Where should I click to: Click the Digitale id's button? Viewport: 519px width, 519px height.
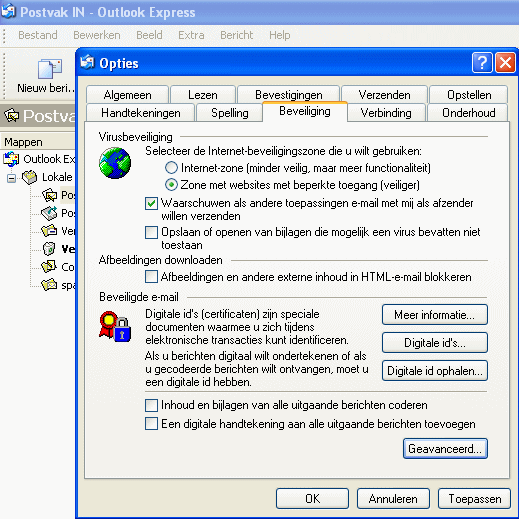(435, 342)
